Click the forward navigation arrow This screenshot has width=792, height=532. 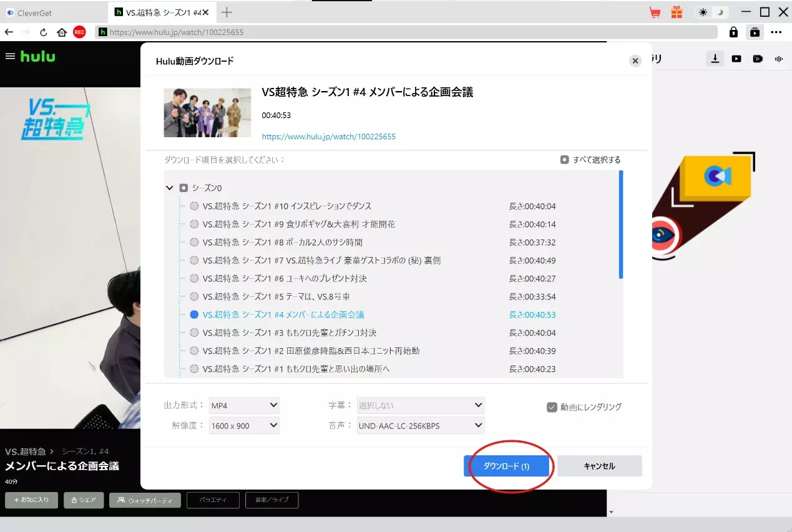[26, 32]
